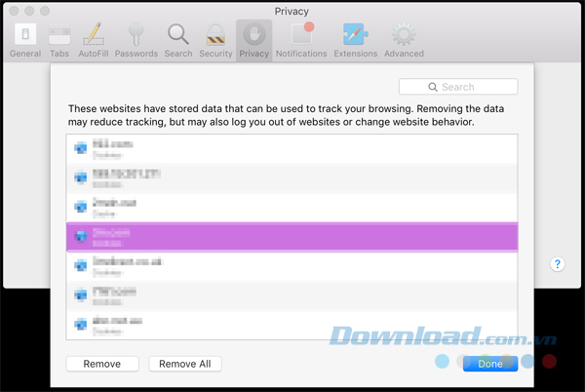
Task: Select the purple highlighted website row
Action: click(x=292, y=237)
